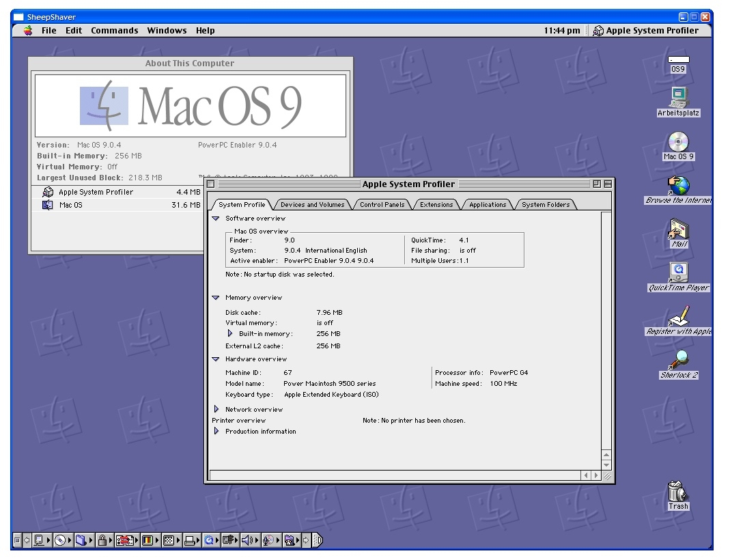Viewport: 730px width, 560px height.
Task: Open the Extensions tab
Action: tap(436, 204)
